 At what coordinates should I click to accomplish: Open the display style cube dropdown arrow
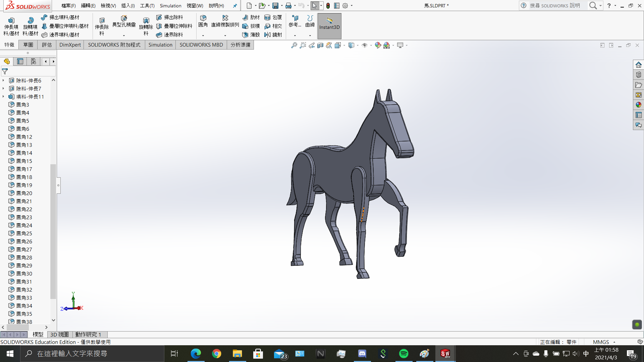(358, 45)
